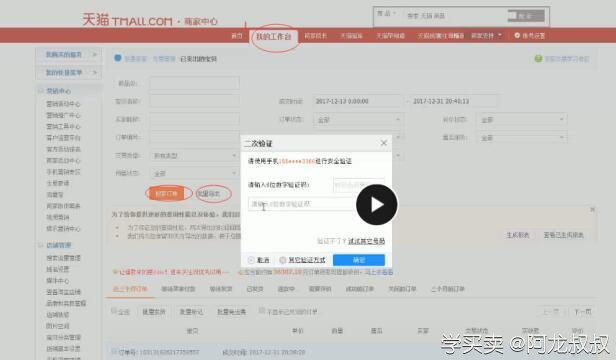Click the orange 搜索订单 button
Image resolution: width=616 pixels, height=360 pixels.
(x=167, y=193)
